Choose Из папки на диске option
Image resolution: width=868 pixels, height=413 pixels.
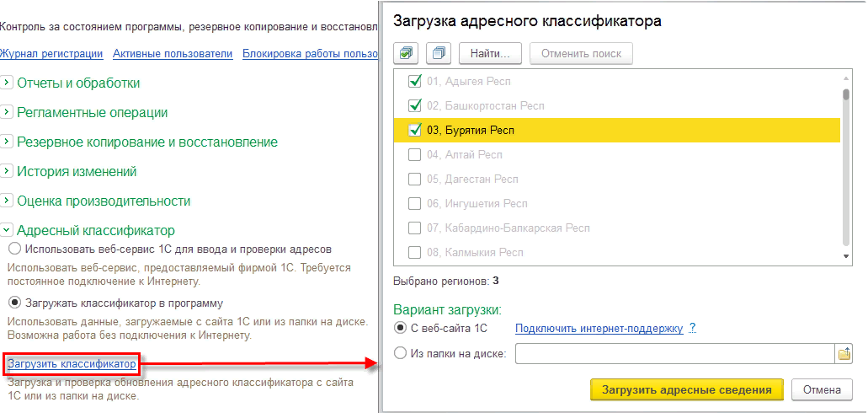coord(399,354)
